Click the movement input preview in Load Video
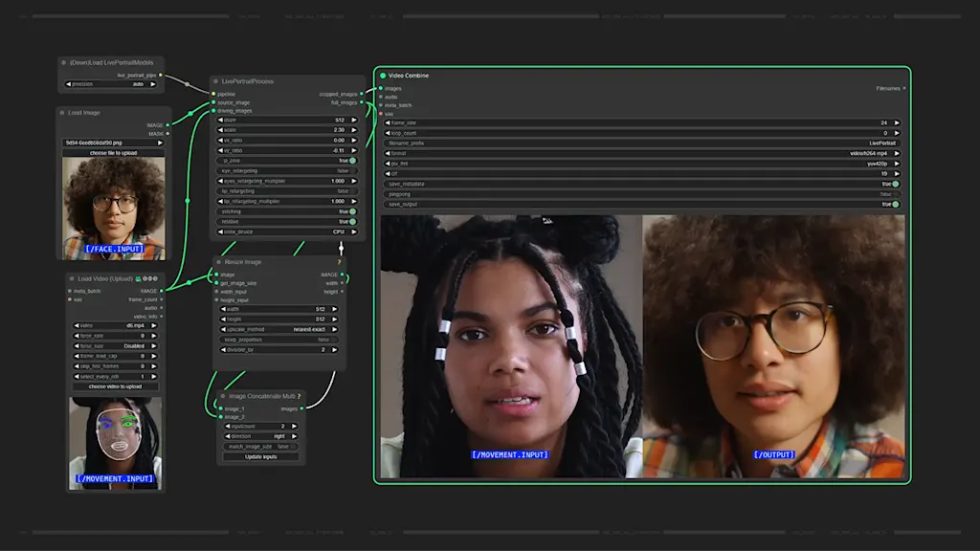This screenshot has height=551, width=980. [x=115, y=443]
